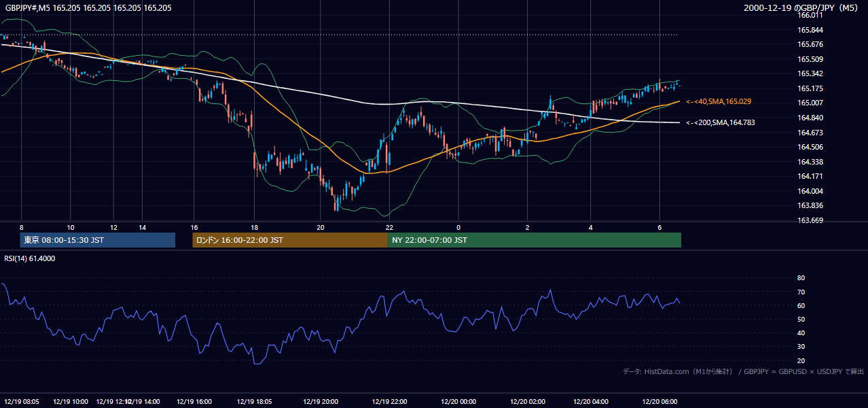Click the 164.338 price axis value
868x408 pixels.
click(x=810, y=162)
